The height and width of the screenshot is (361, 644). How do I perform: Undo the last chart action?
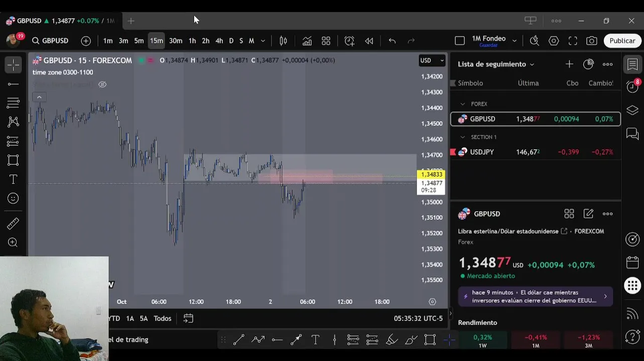pos(392,41)
